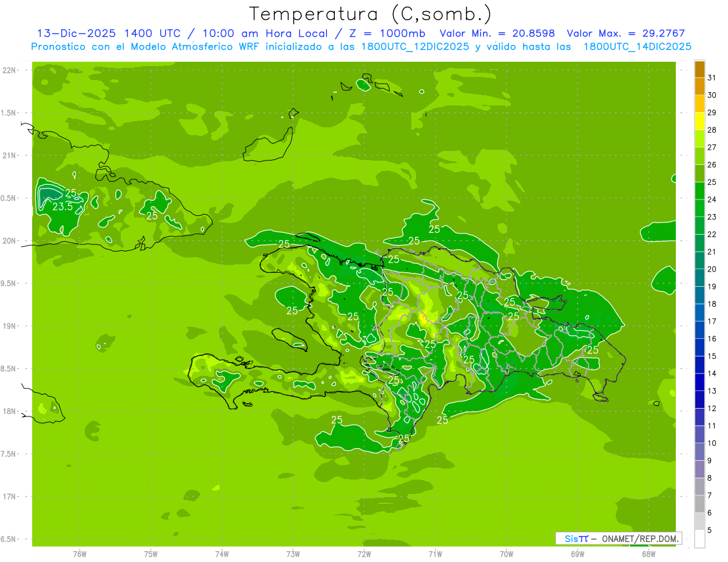728x562 pixels.
Task: Click the '18N' latitude label
Action: 9,411
